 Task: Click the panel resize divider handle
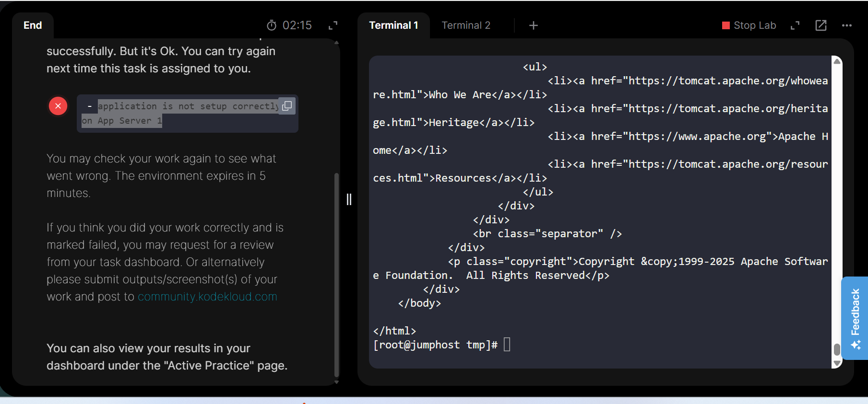(349, 199)
